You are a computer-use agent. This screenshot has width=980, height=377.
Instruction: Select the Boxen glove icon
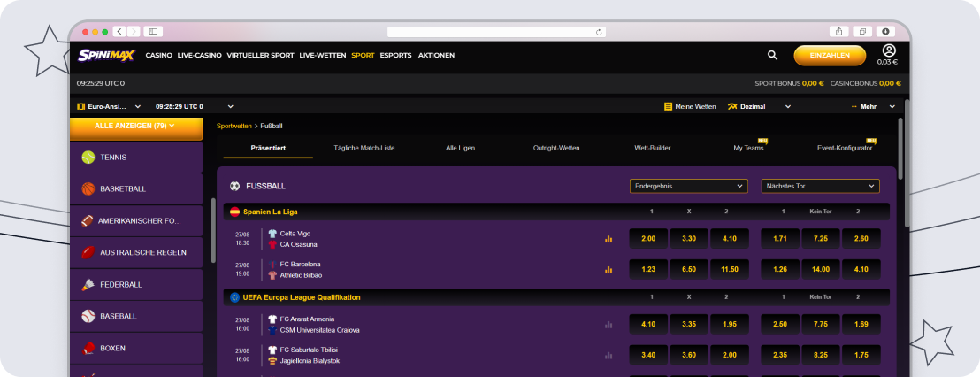pyautogui.click(x=88, y=349)
